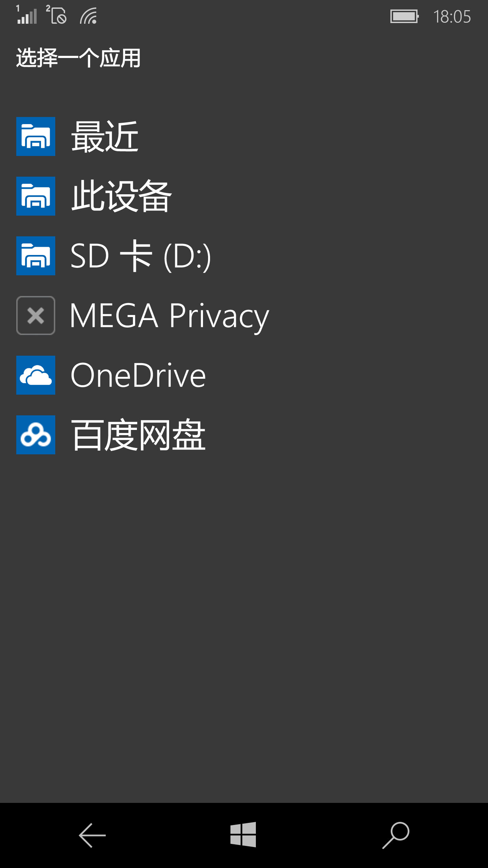Choose OneDrive from the app list
Viewport: 488px width, 868px height.
click(x=138, y=375)
